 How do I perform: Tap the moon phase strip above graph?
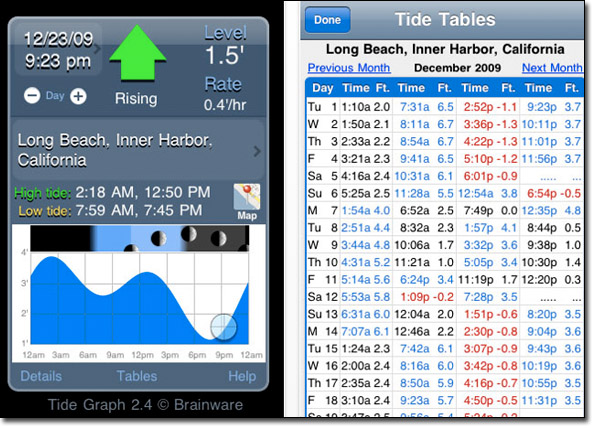click(140, 238)
